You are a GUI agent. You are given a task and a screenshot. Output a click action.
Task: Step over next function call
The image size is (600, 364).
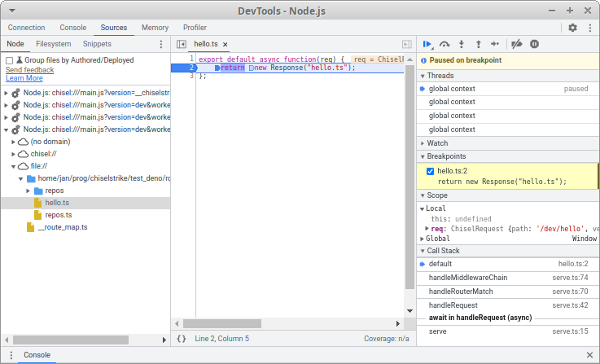pyautogui.click(x=445, y=45)
